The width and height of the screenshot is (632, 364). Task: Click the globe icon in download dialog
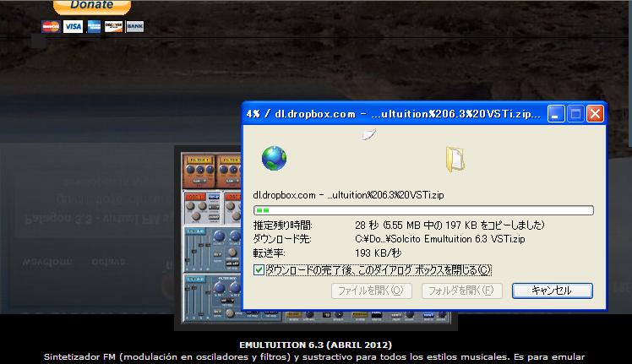tap(274, 158)
